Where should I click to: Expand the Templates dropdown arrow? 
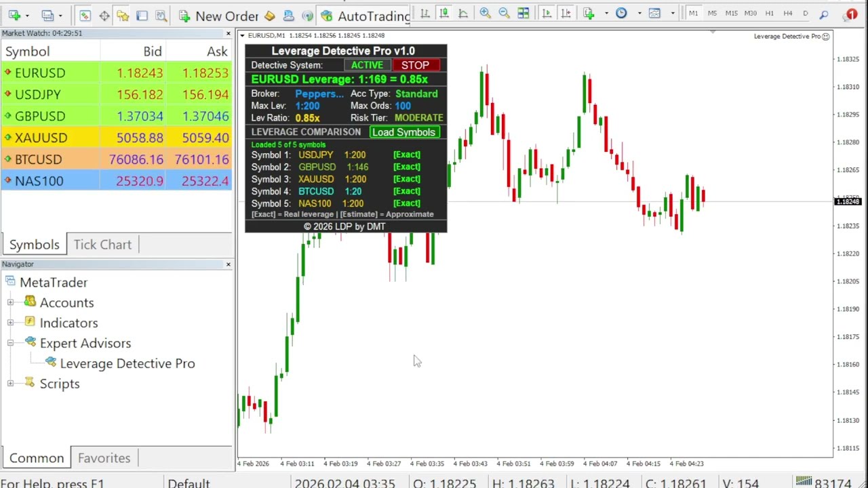coord(672,14)
